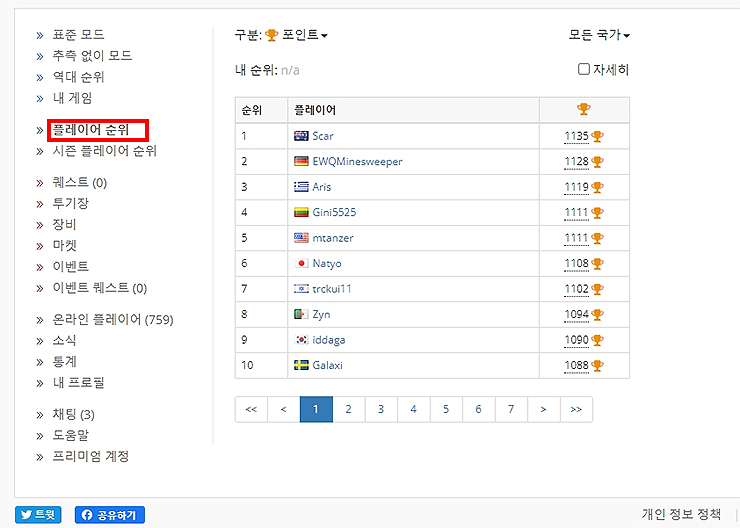Screen dimensions: 740x528
Task: Click Algerian flag next to Zyn
Action: (x=301, y=315)
